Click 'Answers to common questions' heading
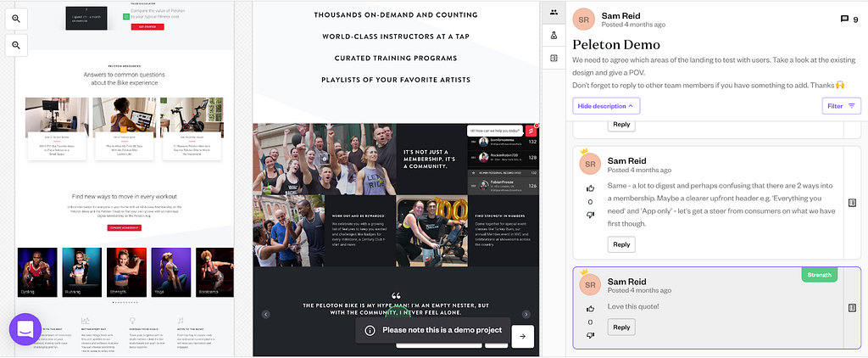The width and height of the screenshot is (868, 358). coord(125,78)
